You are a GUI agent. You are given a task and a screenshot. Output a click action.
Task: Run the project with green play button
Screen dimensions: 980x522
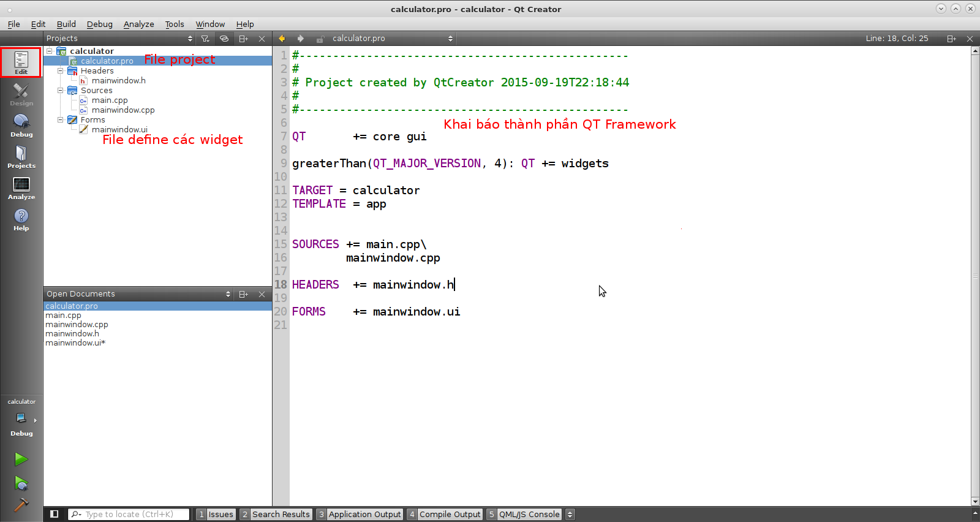coord(21,459)
